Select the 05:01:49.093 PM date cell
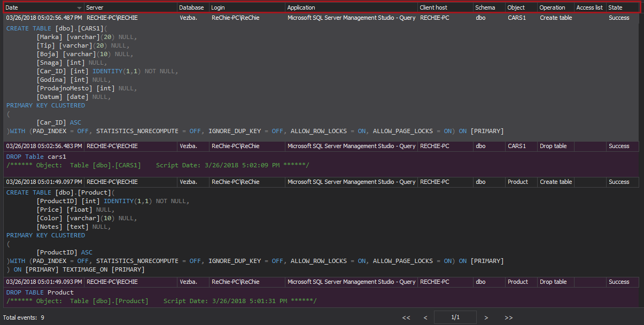The height and width of the screenshot is (325, 644). coord(44,282)
